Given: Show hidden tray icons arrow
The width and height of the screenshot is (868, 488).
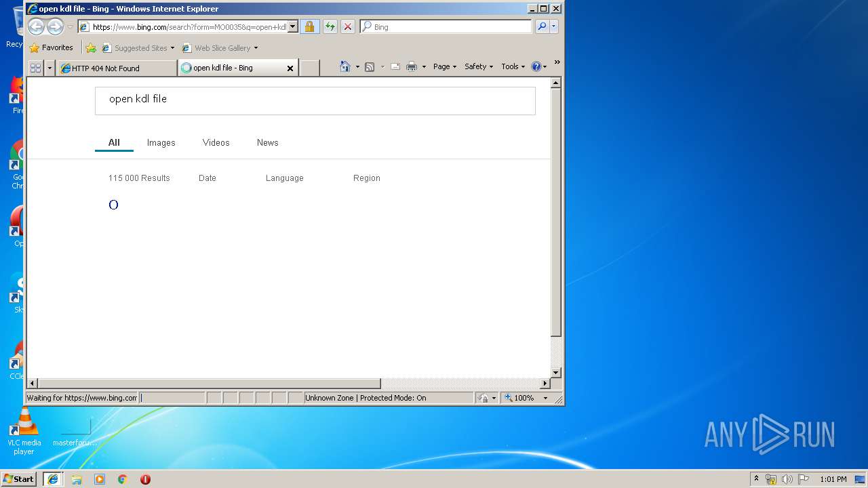Looking at the screenshot, I should pyautogui.click(x=756, y=479).
